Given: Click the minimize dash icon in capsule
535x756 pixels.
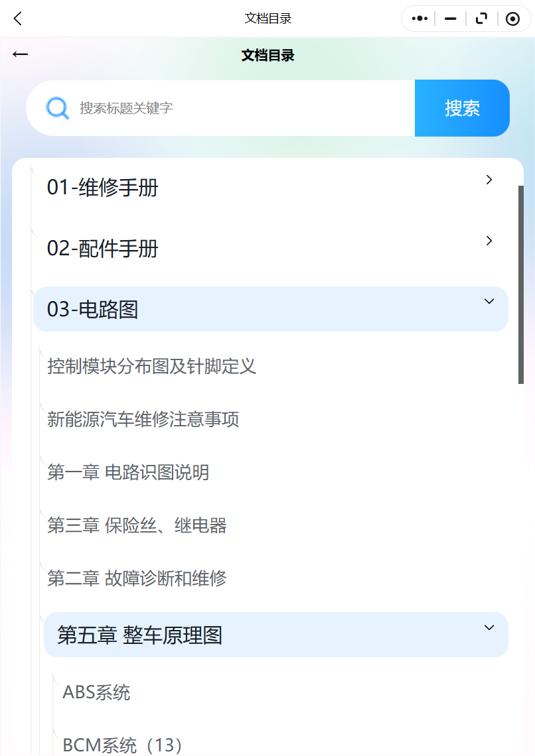Looking at the screenshot, I should tap(451, 19).
